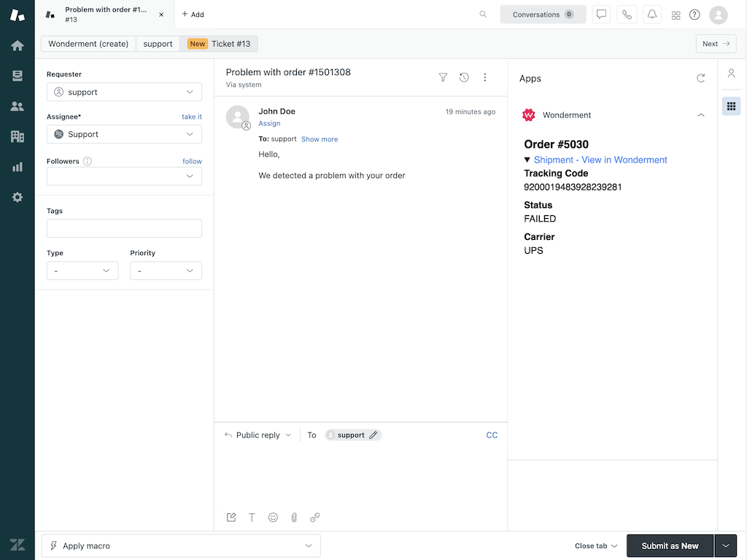Toggle text formatting options
Image resolution: width=747 pixels, height=560 pixels.
tap(252, 518)
